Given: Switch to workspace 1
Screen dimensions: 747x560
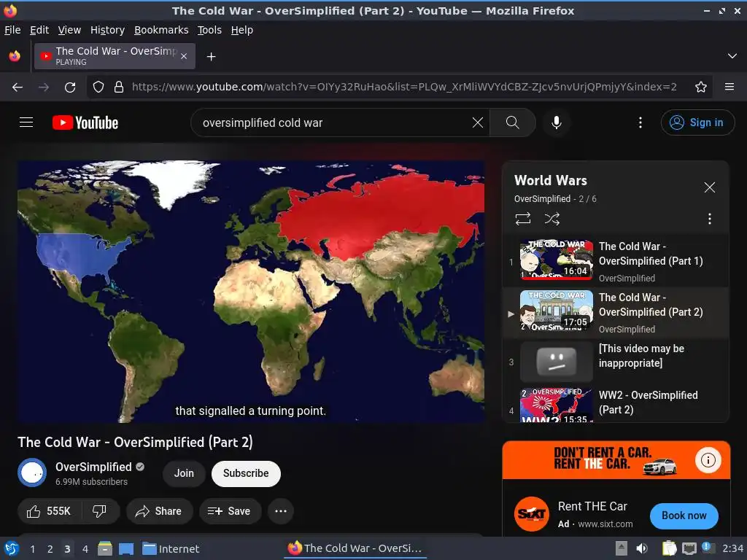Looking at the screenshot, I should (x=32, y=549).
